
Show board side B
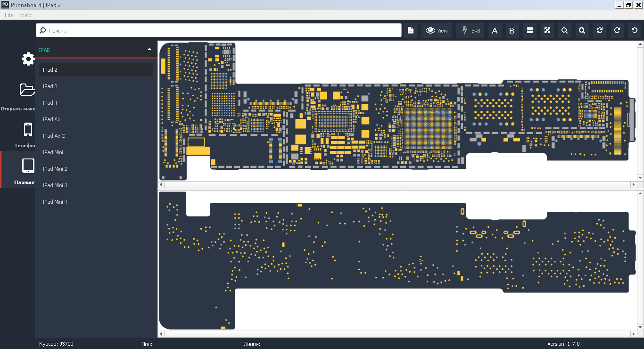(512, 31)
